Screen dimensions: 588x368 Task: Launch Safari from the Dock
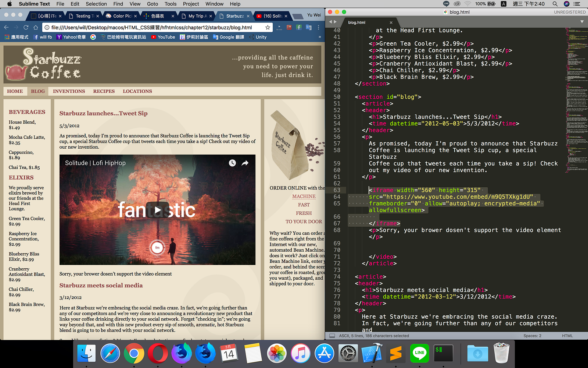click(110, 354)
